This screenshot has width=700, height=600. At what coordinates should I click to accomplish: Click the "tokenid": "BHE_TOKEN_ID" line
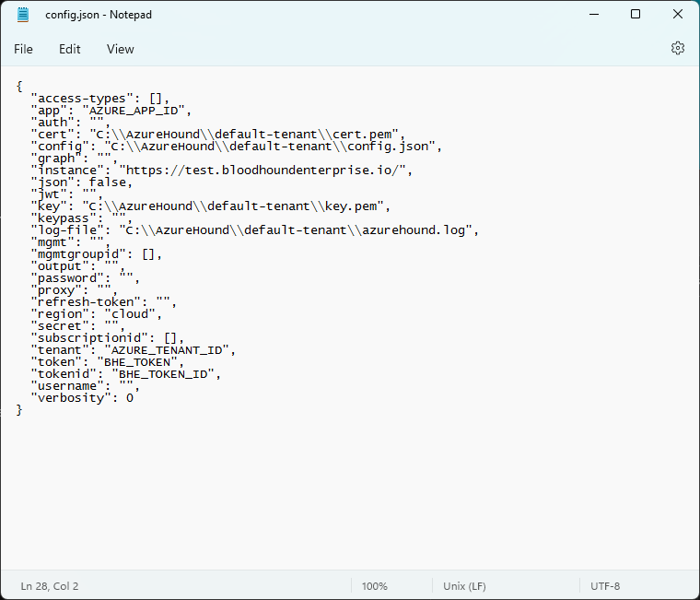click(126, 374)
